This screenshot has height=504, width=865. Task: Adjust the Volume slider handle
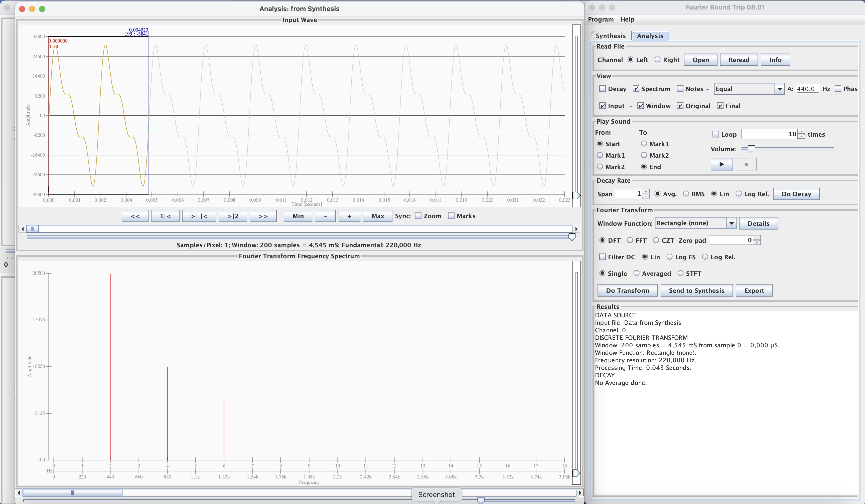pos(751,149)
